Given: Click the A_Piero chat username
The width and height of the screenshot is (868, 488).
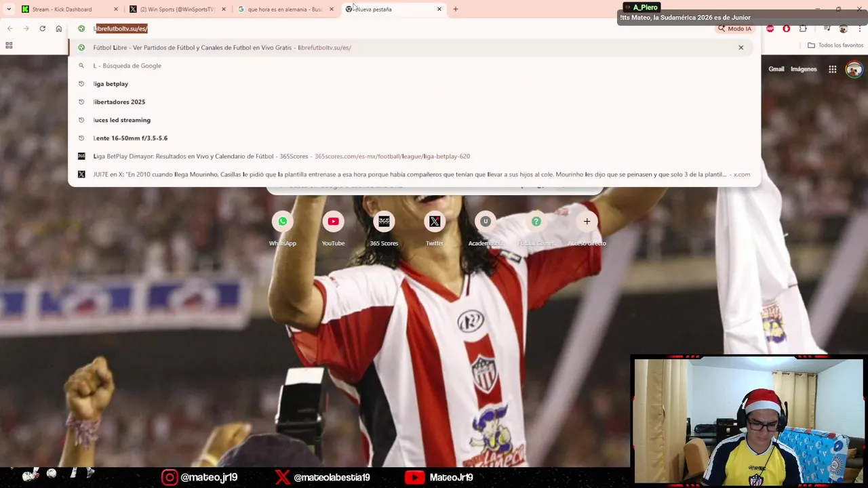Looking at the screenshot, I should click(x=645, y=7).
